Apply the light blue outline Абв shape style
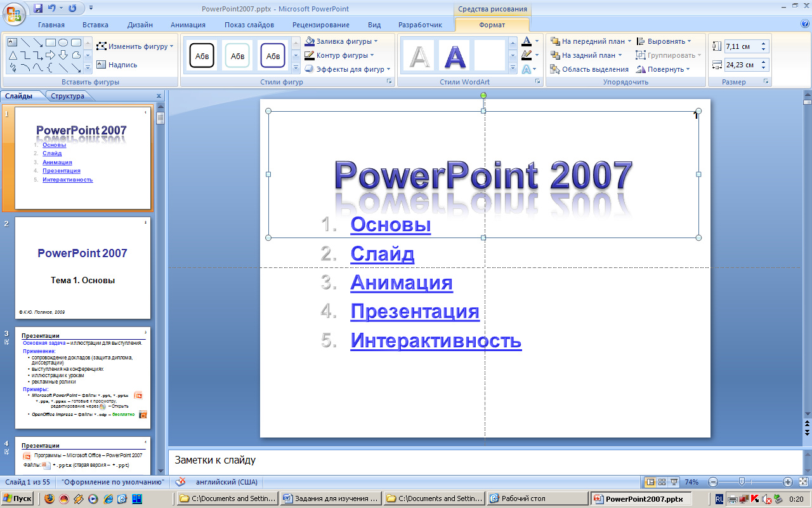 [x=237, y=56]
